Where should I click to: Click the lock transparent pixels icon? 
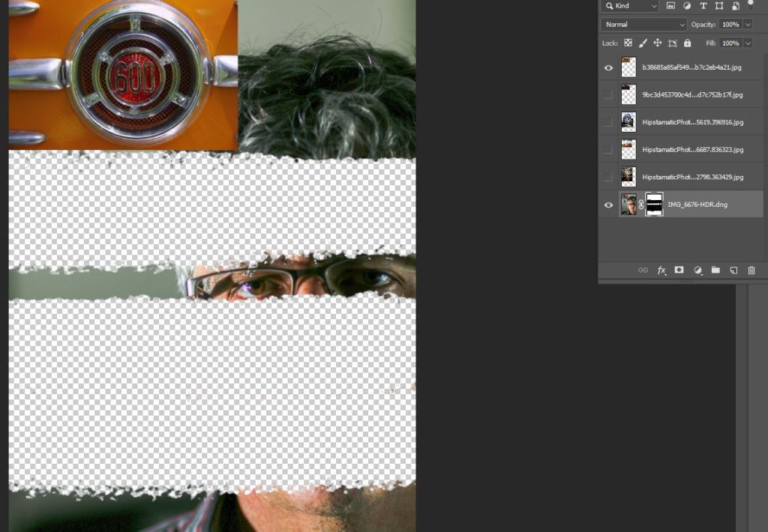(x=628, y=43)
